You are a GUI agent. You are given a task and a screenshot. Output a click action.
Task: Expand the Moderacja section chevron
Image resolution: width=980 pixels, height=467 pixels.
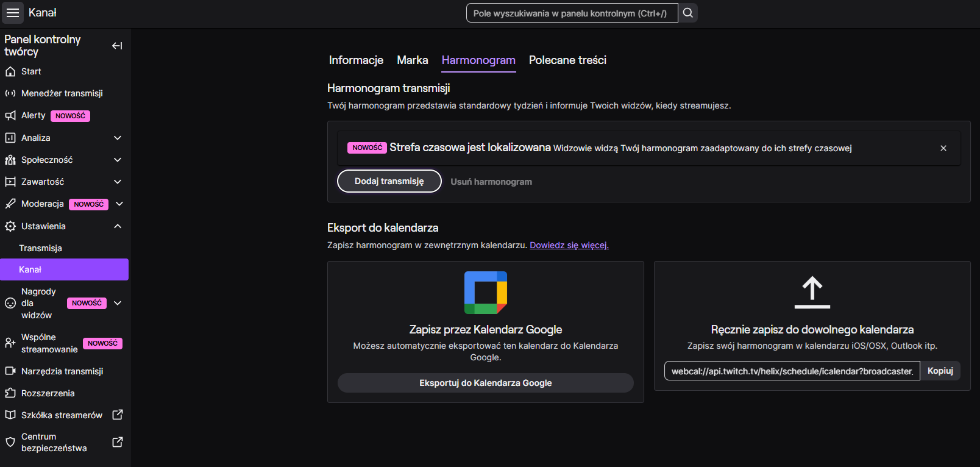pos(119,204)
